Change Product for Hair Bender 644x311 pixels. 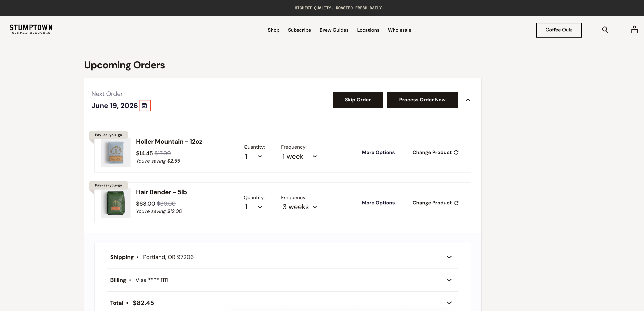[x=435, y=203]
